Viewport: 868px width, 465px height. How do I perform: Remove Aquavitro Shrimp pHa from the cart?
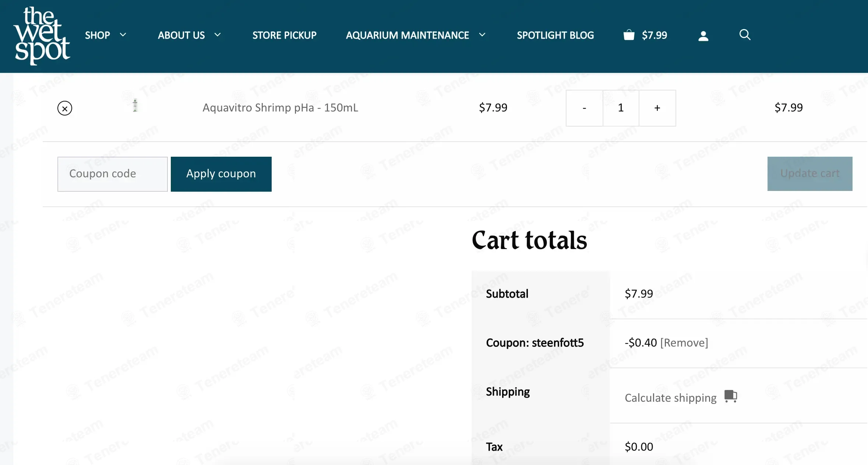(65, 108)
